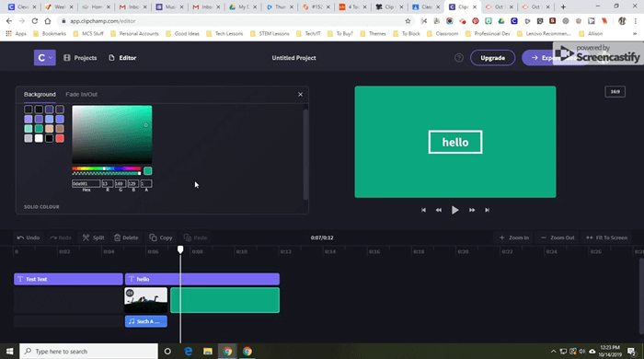Select the brown colour swatch
644x359 pixels.
pyautogui.click(x=60, y=129)
